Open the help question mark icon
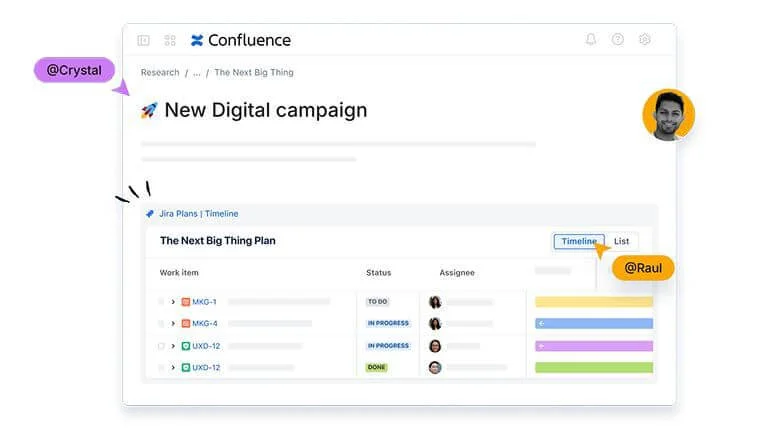The width and height of the screenshot is (759, 430). pos(618,40)
